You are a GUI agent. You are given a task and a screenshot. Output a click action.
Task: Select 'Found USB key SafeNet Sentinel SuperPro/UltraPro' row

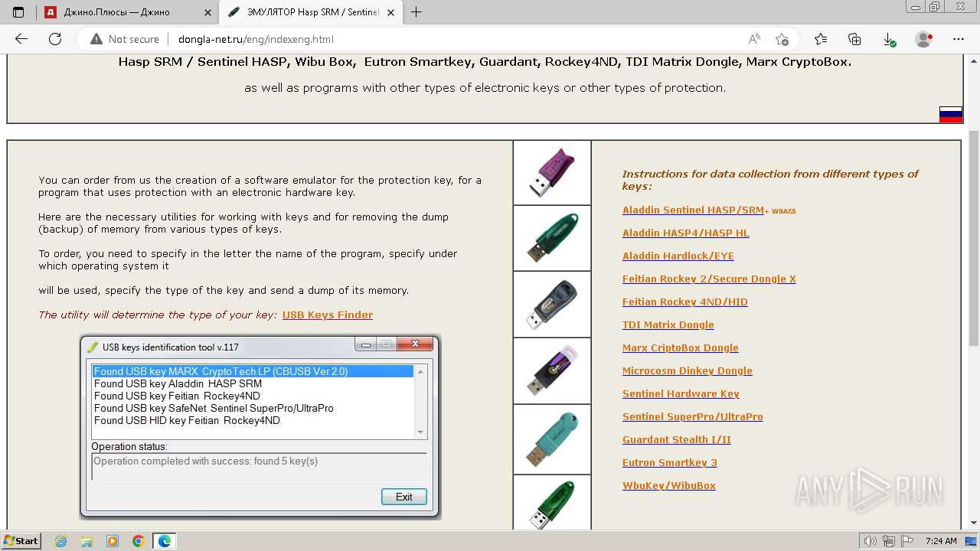point(253,408)
